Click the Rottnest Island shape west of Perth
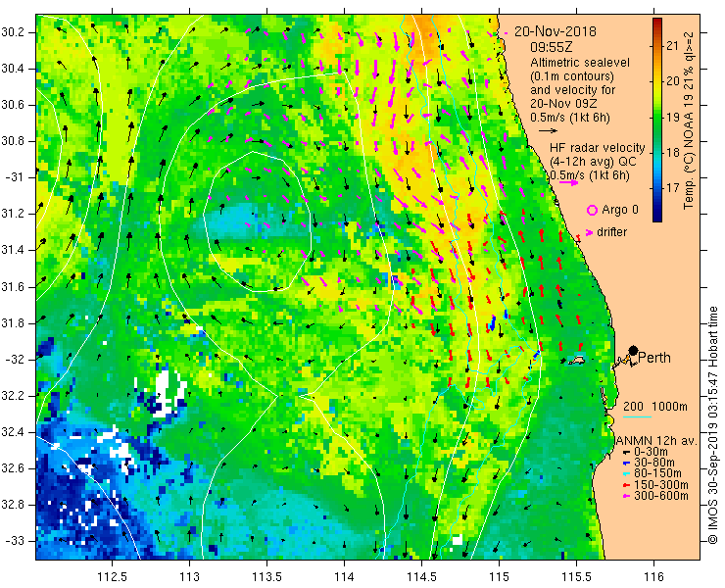 click(x=577, y=360)
